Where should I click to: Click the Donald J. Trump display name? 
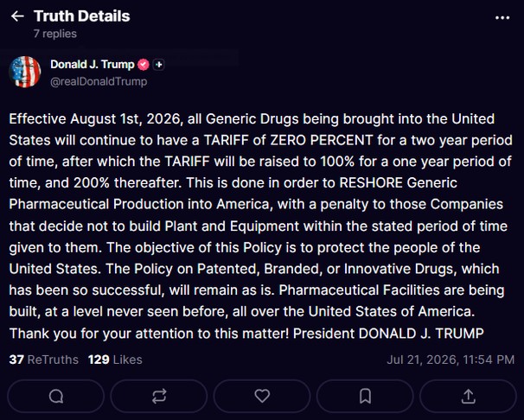(x=93, y=64)
